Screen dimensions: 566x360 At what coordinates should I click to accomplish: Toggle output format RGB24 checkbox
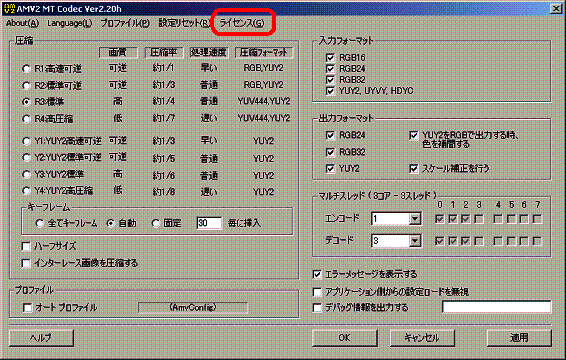pos(330,135)
